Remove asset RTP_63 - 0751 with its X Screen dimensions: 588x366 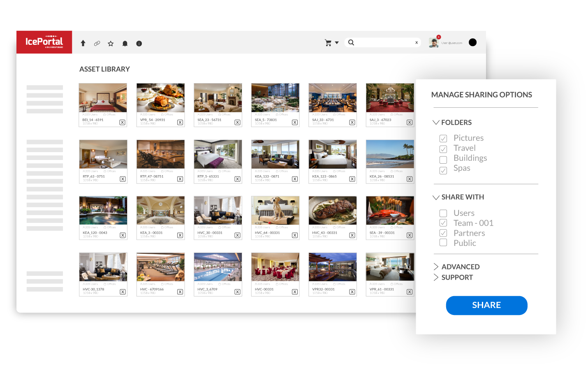click(x=123, y=179)
